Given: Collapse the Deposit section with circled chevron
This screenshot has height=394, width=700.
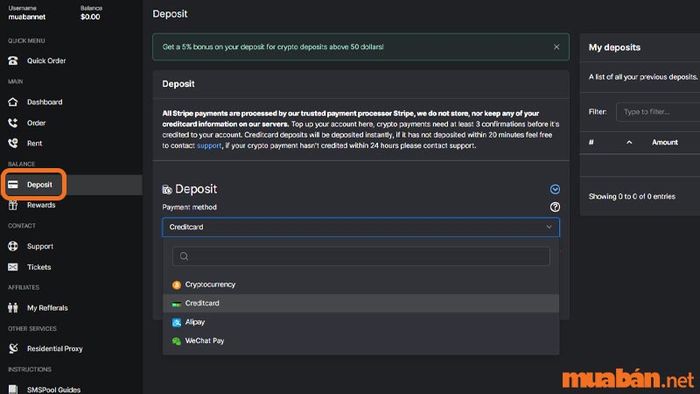Looking at the screenshot, I should [555, 189].
